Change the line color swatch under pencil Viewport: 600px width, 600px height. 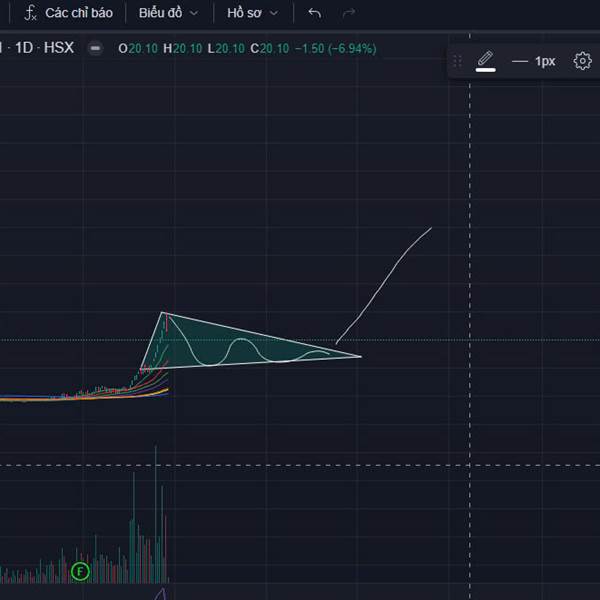[x=486, y=70]
